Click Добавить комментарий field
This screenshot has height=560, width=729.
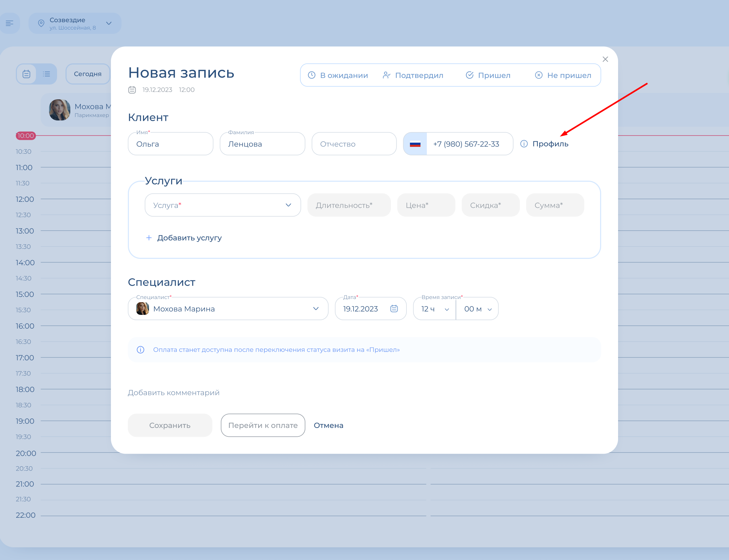174,392
